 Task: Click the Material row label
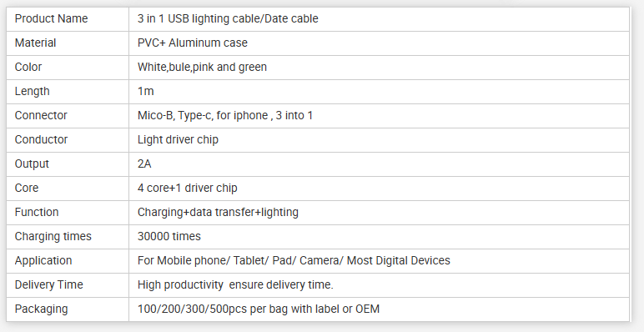(35, 43)
